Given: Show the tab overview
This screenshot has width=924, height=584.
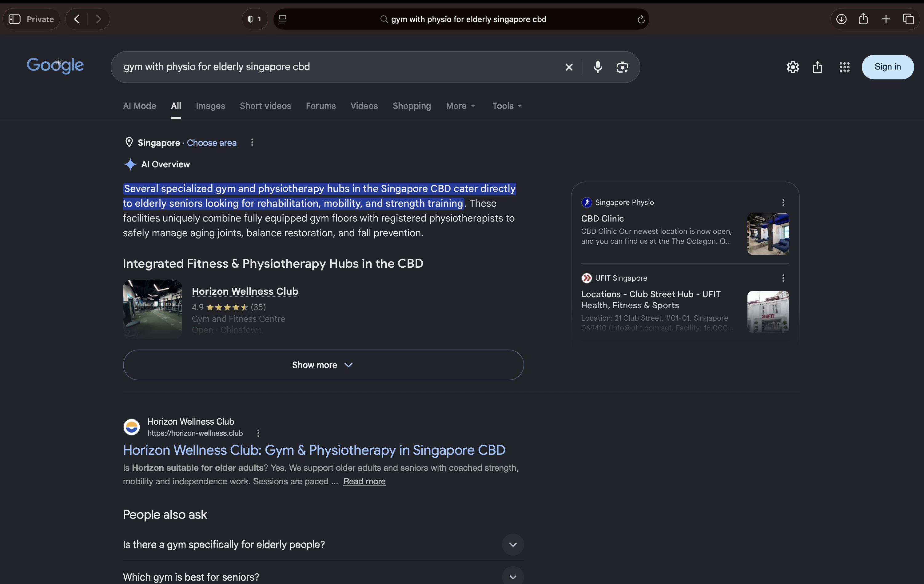Looking at the screenshot, I should [908, 19].
